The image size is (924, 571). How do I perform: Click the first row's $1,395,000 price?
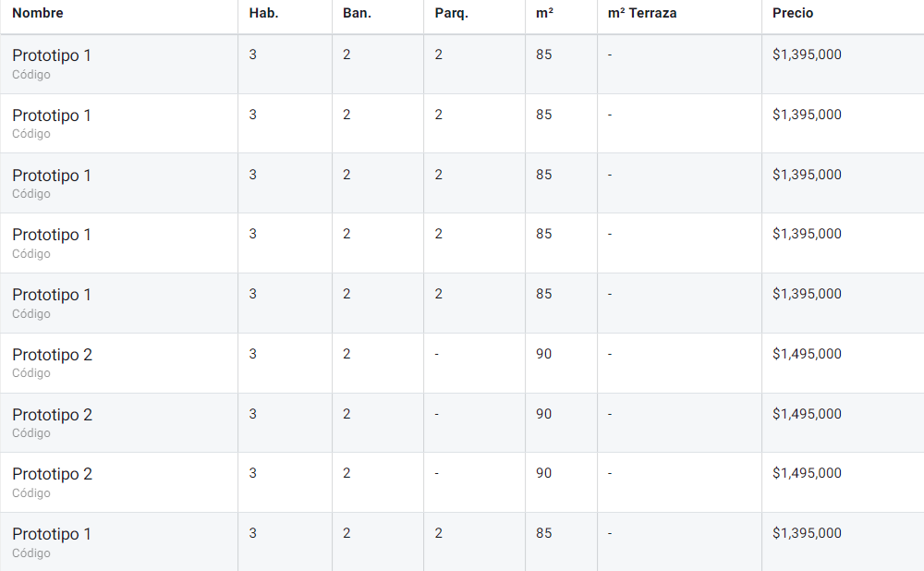point(807,55)
